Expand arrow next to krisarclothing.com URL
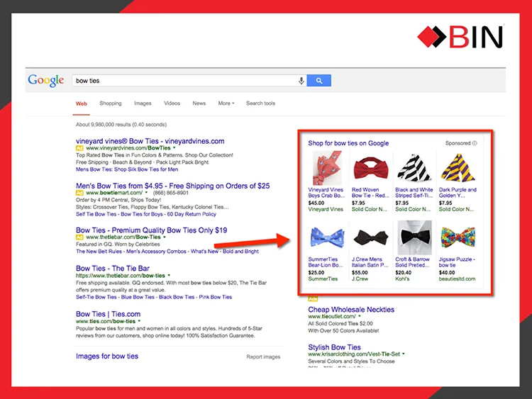 (404, 354)
